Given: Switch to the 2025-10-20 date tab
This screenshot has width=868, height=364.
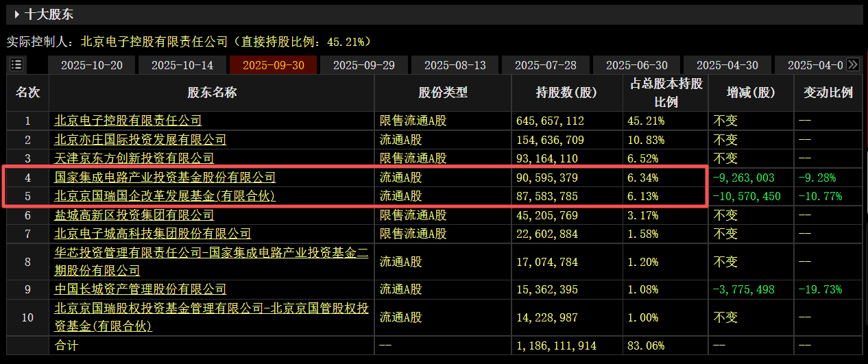Looking at the screenshot, I should click(x=92, y=65).
